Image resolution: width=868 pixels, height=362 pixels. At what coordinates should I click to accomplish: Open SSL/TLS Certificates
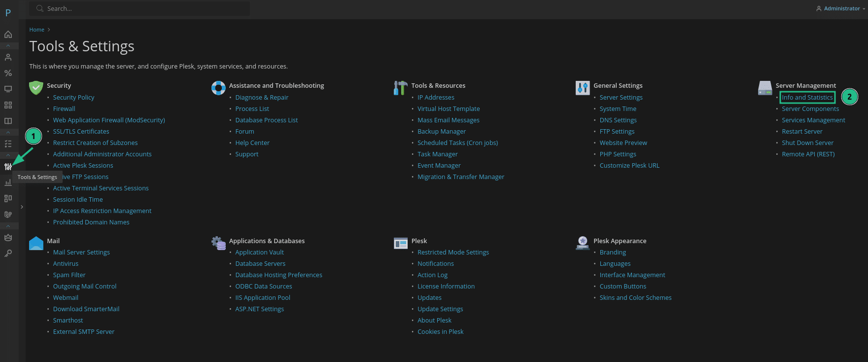coord(81,132)
